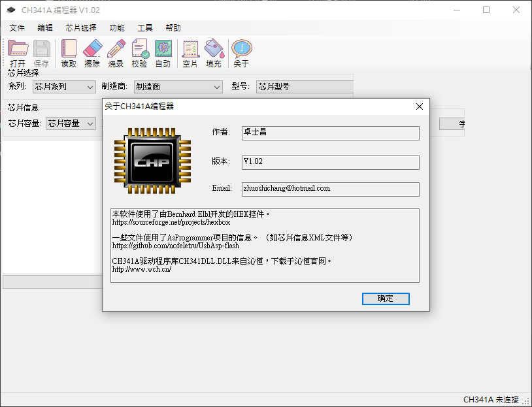Click the resize grip in status bar
The width and height of the screenshot is (532, 407).
pos(525,401)
